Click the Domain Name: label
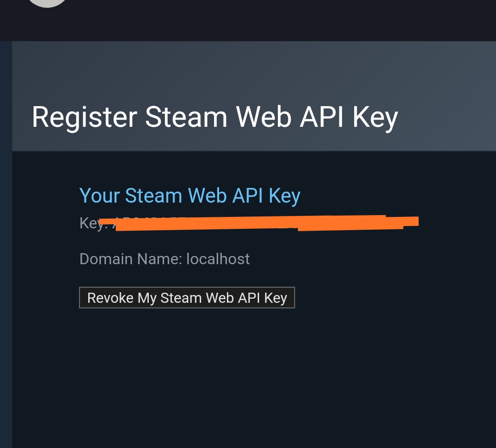Viewport: 496px width, 448px height. point(130,259)
